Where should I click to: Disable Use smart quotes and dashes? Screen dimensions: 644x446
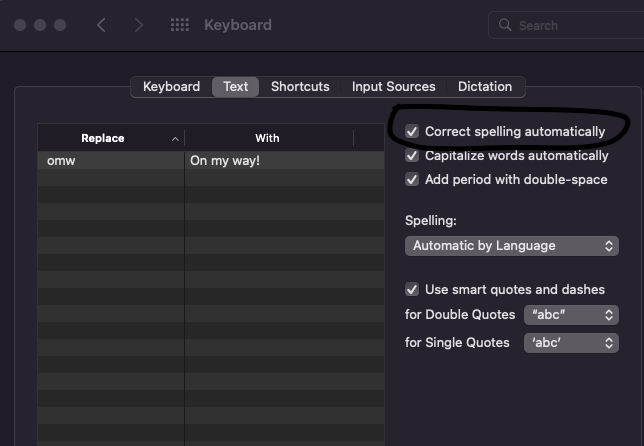pyautogui.click(x=412, y=290)
